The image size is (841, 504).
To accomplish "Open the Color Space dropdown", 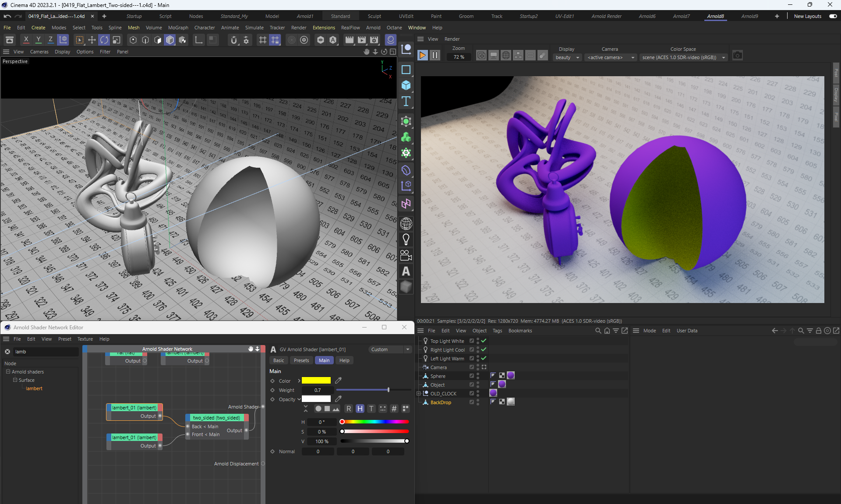I will coord(683,57).
